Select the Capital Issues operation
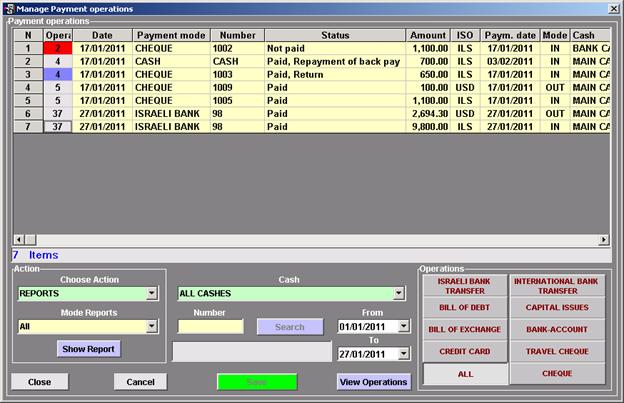Image resolution: width=624 pixels, height=403 pixels. click(558, 307)
